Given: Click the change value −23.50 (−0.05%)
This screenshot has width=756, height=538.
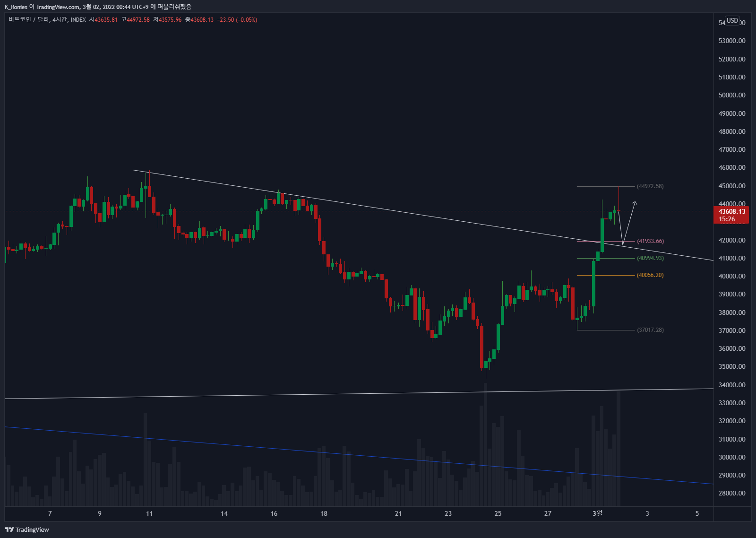Looking at the screenshot, I should tap(237, 20).
